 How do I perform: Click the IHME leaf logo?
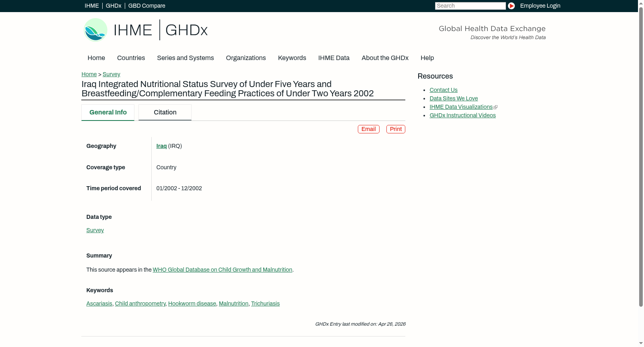click(x=96, y=30)
